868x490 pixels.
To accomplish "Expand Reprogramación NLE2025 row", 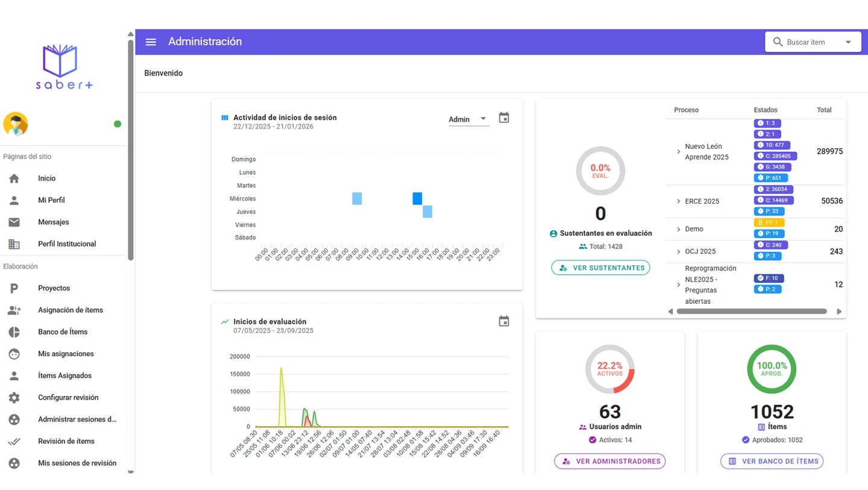I will [x=678, y=284].
